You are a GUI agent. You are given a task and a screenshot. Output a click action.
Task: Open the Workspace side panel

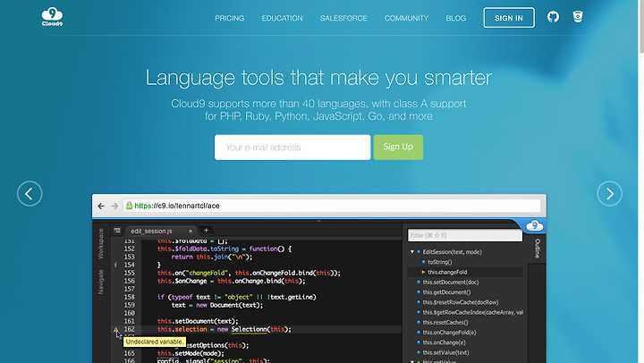[x=100, y=244]
